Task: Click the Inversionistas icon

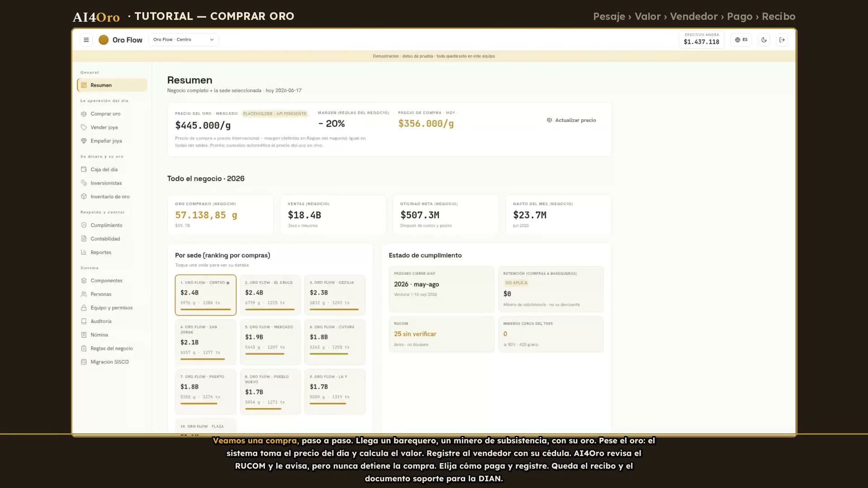Action: pyautogui.click(x=84, y=183)
